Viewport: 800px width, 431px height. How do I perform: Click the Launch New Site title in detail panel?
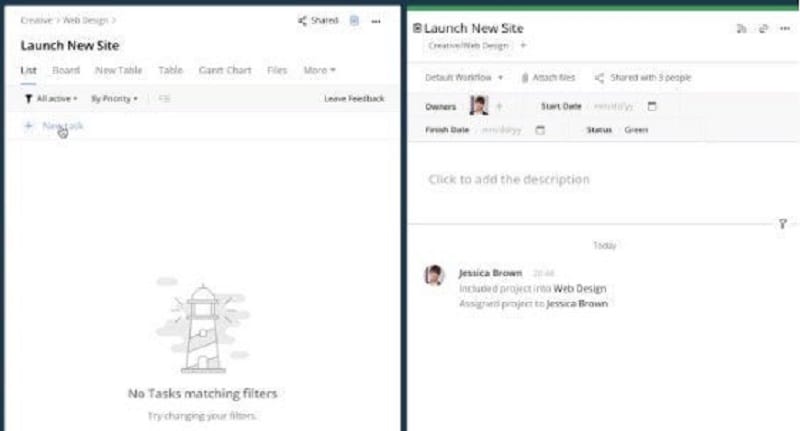pyautogui.click(x=473, y=29)
